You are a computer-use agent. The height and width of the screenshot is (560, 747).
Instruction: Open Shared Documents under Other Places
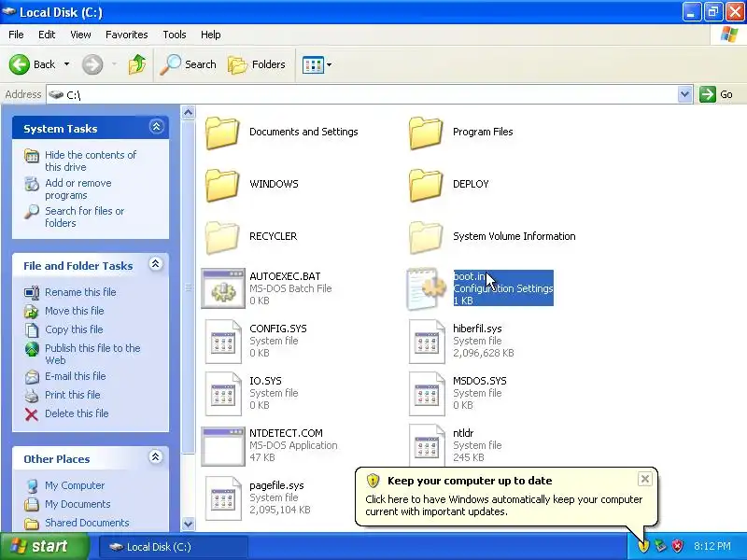[87, 523]
